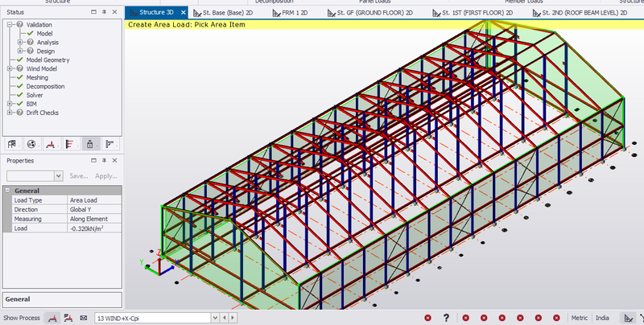
Task: Go to next loadcase with right arrow
Action: click(x=233, y=318)
